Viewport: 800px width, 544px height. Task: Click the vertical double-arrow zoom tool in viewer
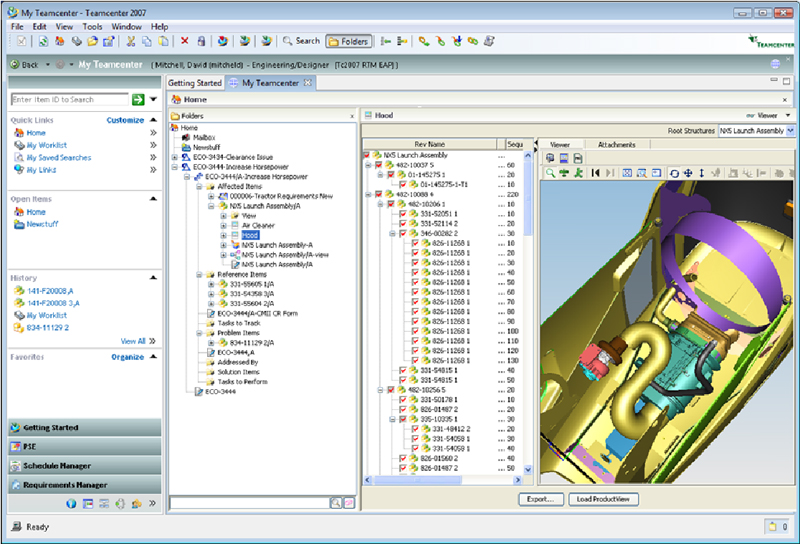[x=702, y=173]
